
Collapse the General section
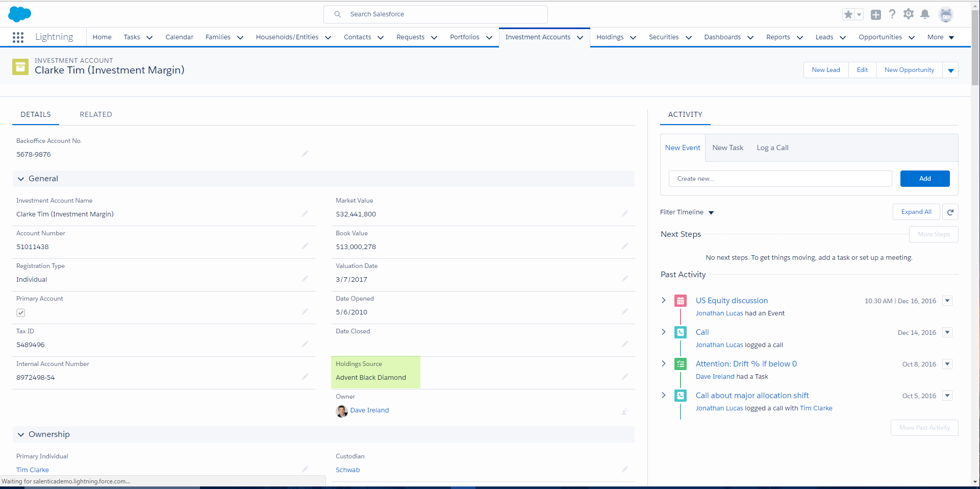point(21,179)
